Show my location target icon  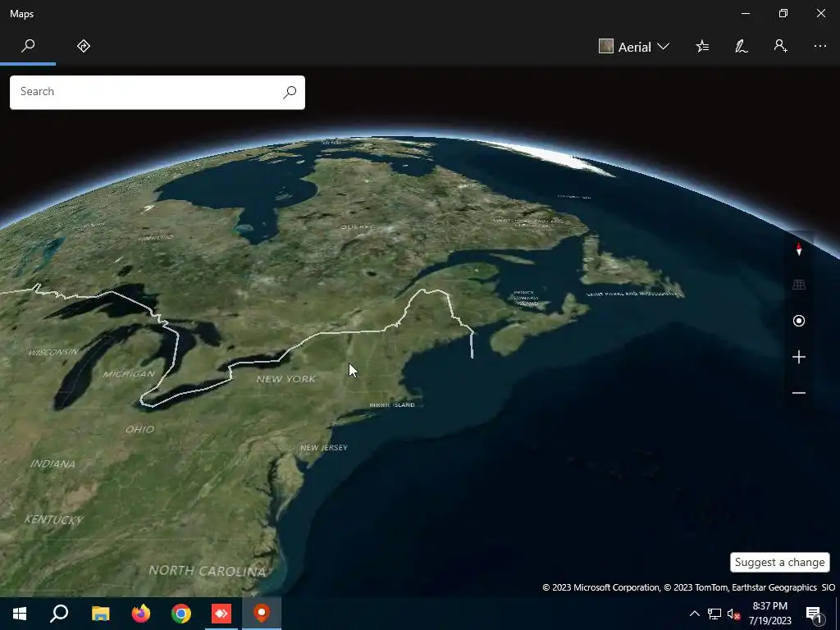tap(799, 321)
